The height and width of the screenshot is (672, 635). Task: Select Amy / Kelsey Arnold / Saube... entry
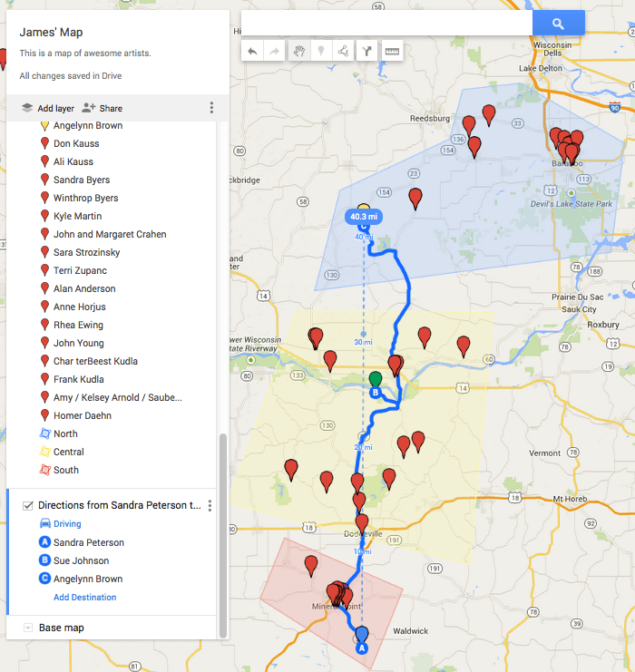click(118, 397)
